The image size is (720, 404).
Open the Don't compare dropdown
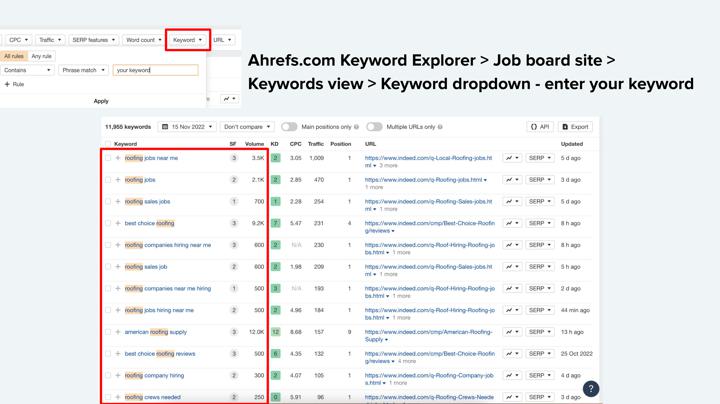click(247, 127)
